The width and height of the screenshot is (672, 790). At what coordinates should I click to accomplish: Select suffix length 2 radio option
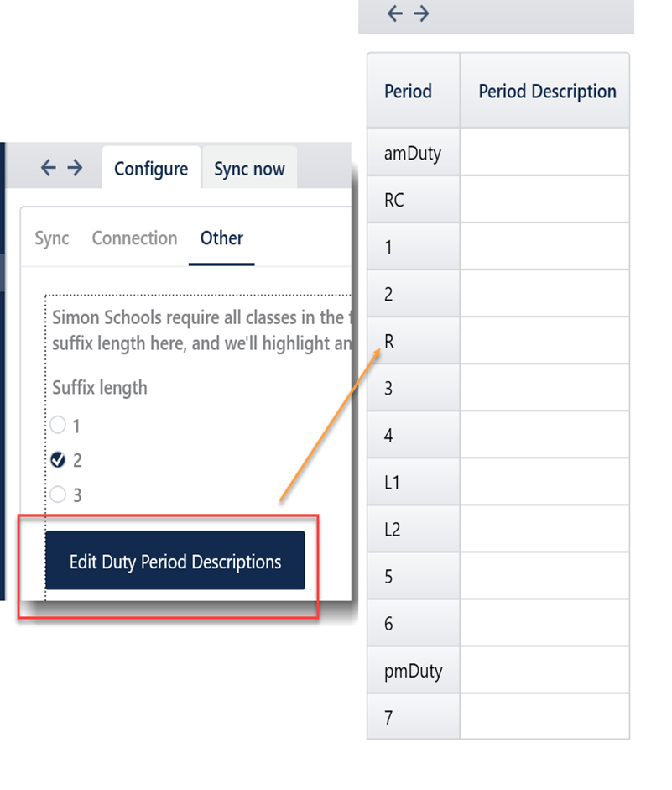tap(58, 460)
